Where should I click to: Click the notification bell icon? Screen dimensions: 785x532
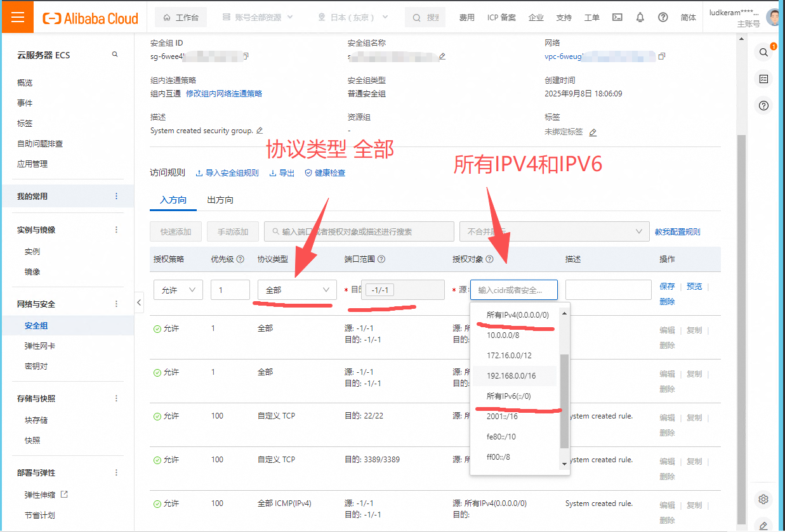click(x=640, y=17)
